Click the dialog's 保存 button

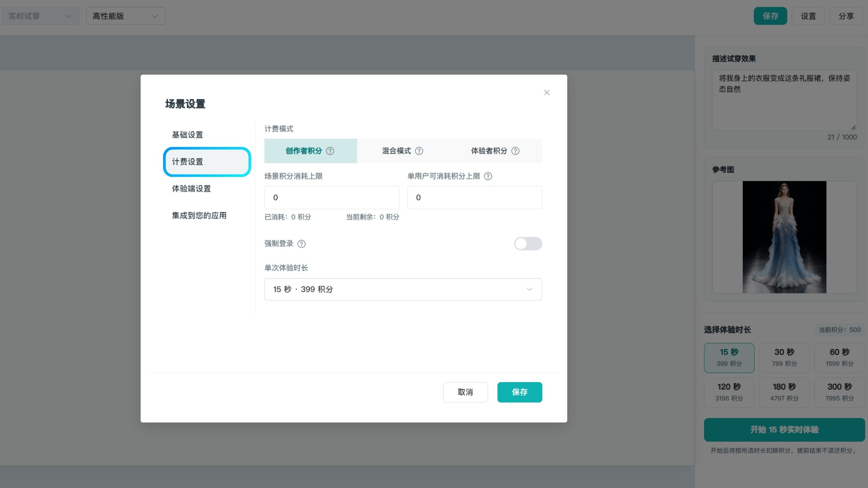click(519, 392)
